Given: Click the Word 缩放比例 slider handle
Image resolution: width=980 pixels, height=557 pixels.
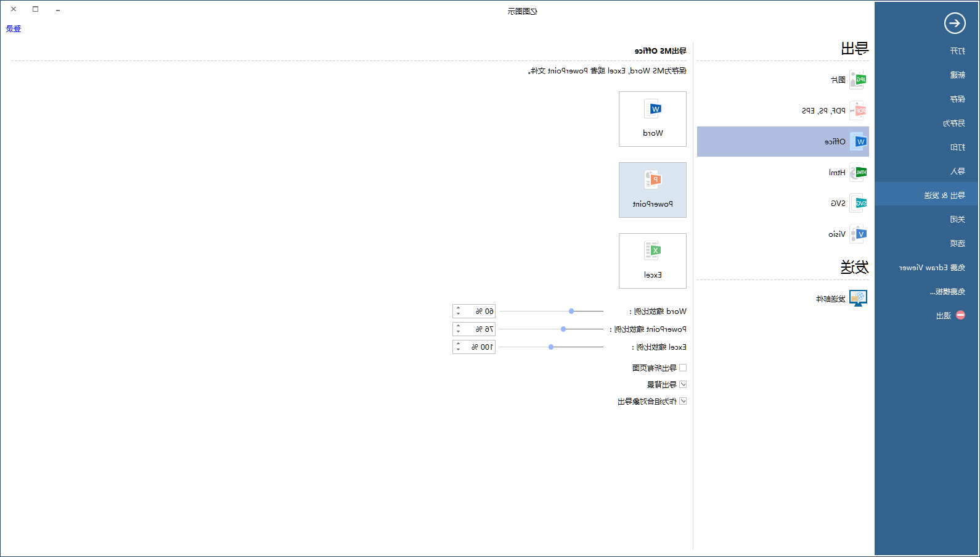Looking at the screenshot, I should (571, 312).
